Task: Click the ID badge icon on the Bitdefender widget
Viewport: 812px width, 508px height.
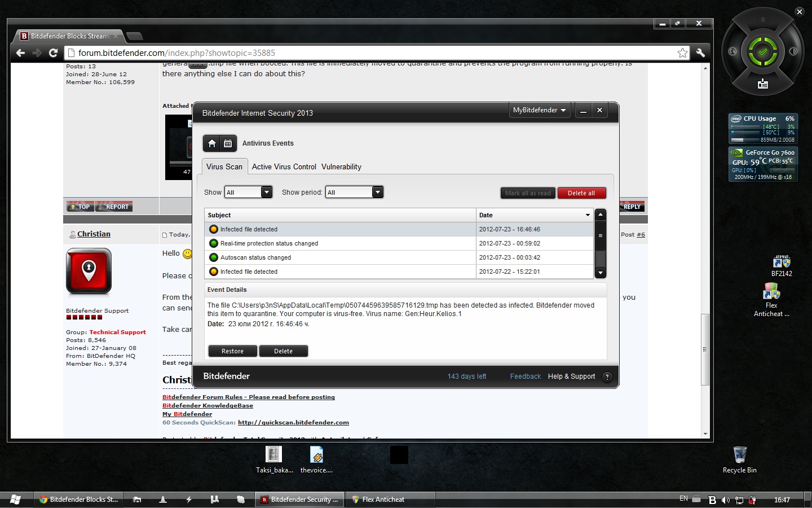Action: pyautogui.click(x=763, y=84)
